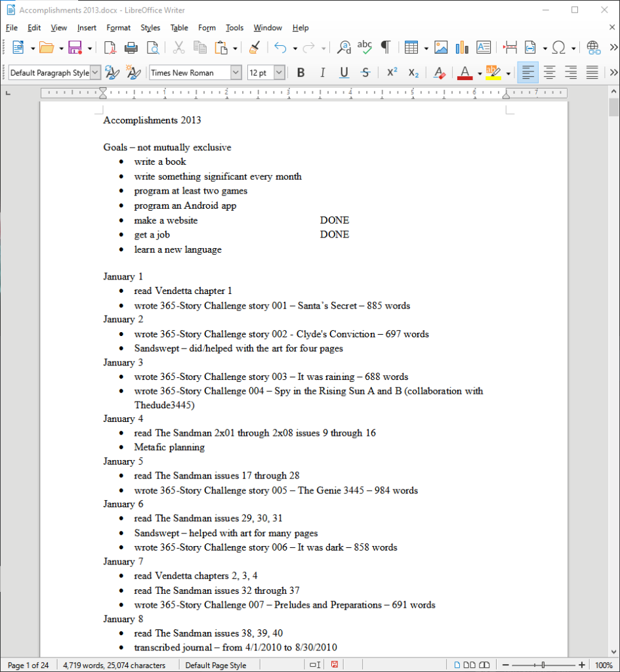Screen dimensions: 620x672
Task: Open the New document type dropdown arrow
Action: pyautogui.click(x=33, y=49)
